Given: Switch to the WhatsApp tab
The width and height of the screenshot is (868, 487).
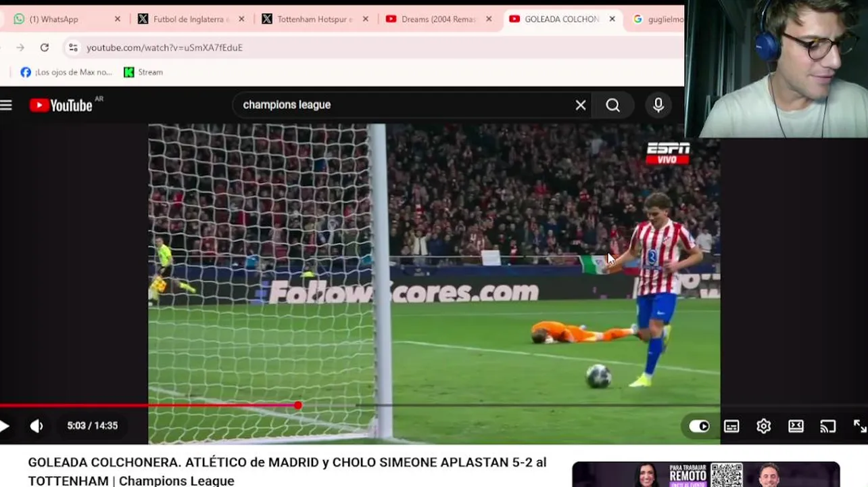Looking at the screenshot, I should tap(54, 19).
